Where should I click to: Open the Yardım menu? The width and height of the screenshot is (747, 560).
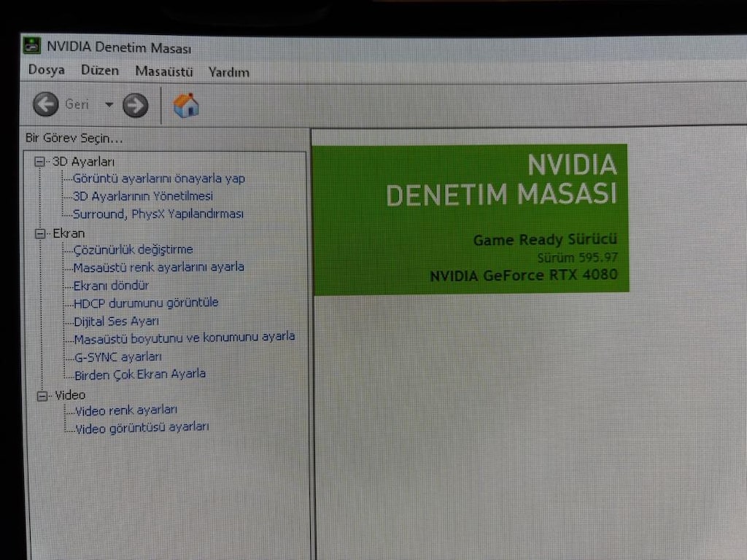coord(228,72)
